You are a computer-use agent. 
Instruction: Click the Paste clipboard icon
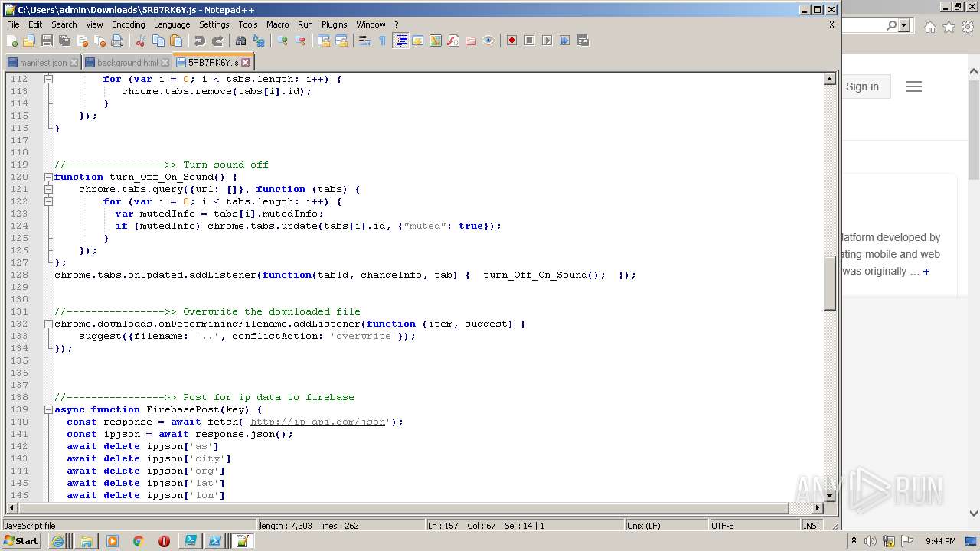[x=176, y=41]
